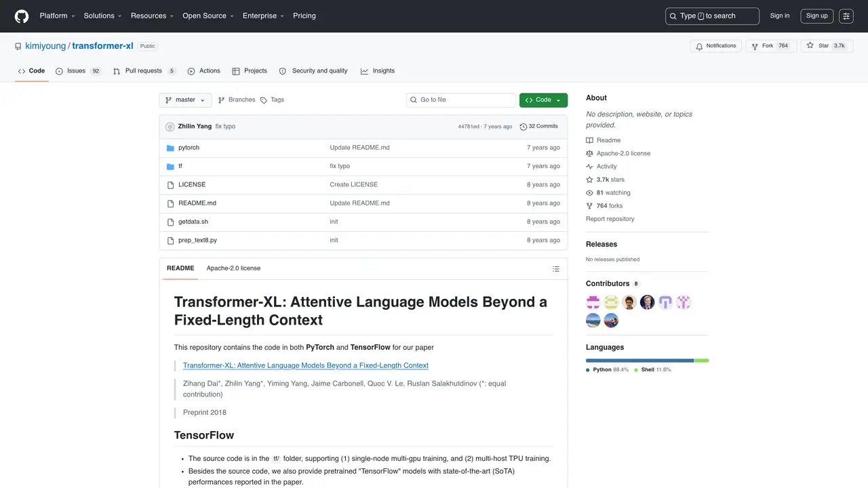Click the Python language bar segment
Viewport: 868px width, 488px height.
[x=640, y=361]
